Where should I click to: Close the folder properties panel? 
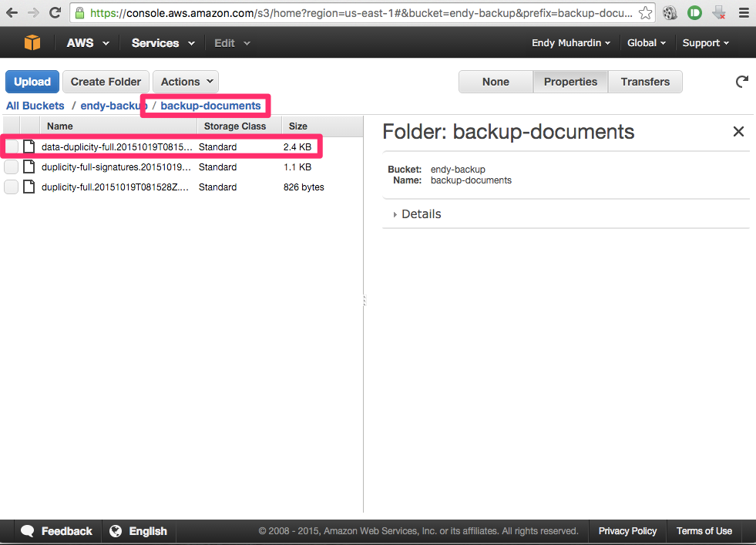tap(738, 131)
